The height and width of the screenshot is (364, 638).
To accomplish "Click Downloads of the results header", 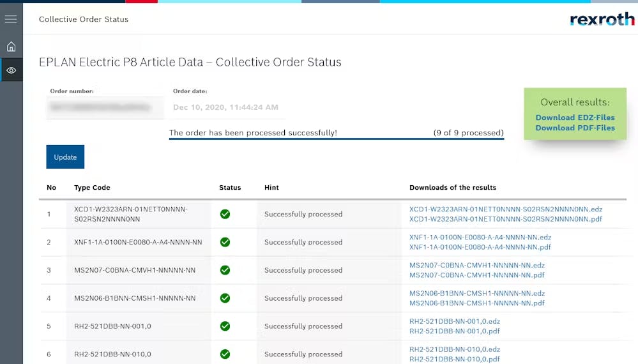I will (452, 188).
